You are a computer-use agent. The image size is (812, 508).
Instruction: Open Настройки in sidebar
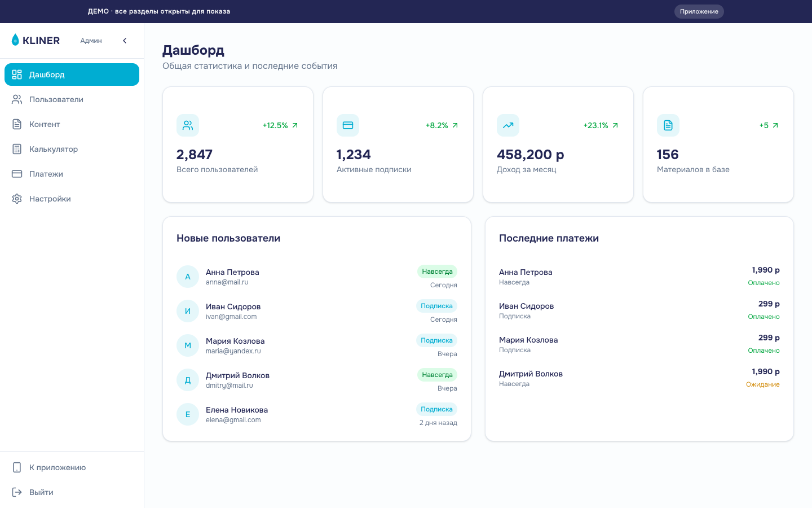point(72,199)
